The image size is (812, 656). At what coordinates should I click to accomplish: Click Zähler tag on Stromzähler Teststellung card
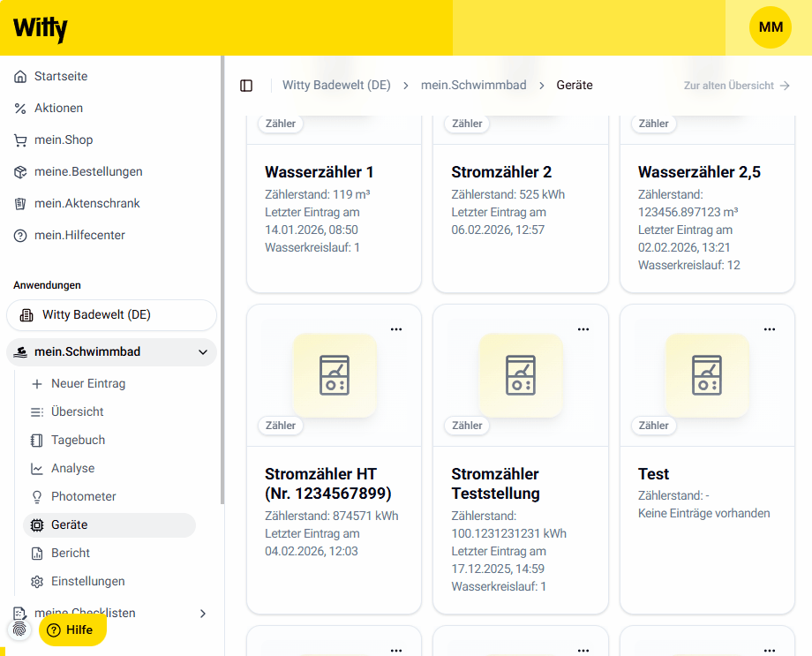(467, 426)
